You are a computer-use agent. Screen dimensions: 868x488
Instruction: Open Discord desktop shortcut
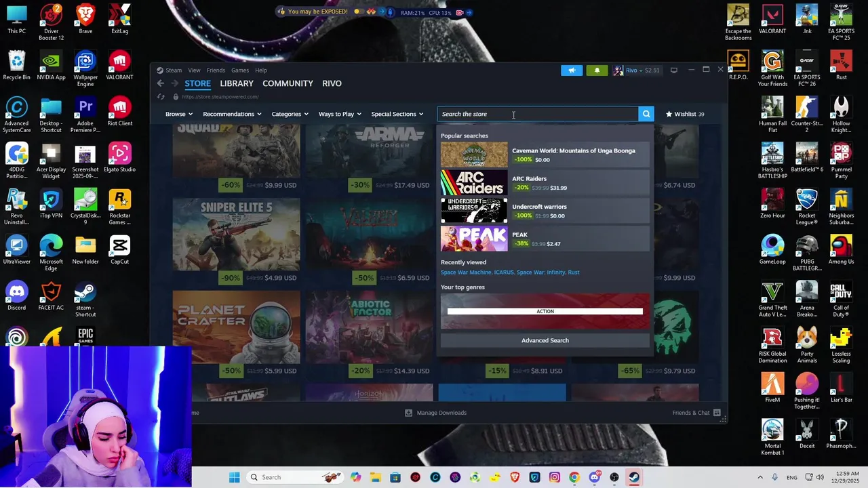pyautogui.click(x=16, y=296)
